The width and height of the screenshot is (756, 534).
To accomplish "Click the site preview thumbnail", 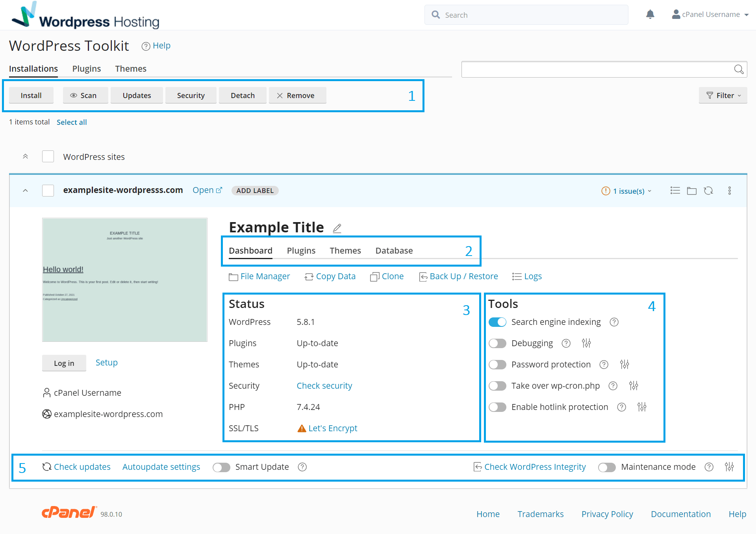I will point(125,280).
